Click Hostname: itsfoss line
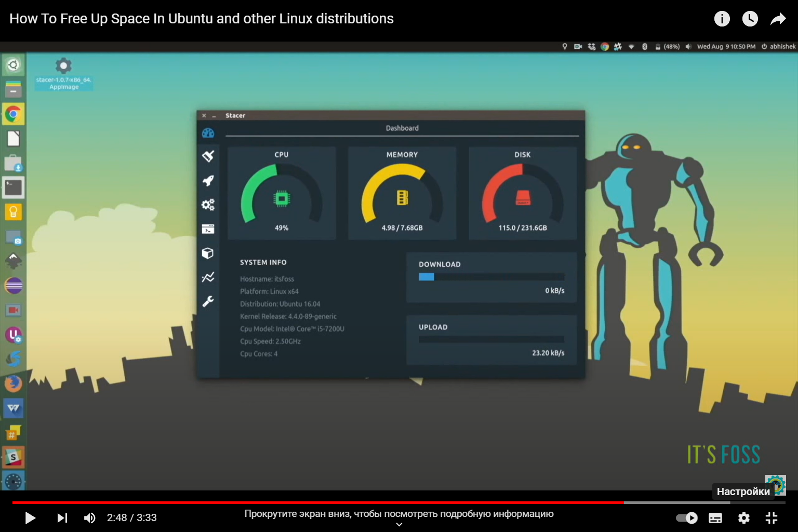 click(267, 279)
